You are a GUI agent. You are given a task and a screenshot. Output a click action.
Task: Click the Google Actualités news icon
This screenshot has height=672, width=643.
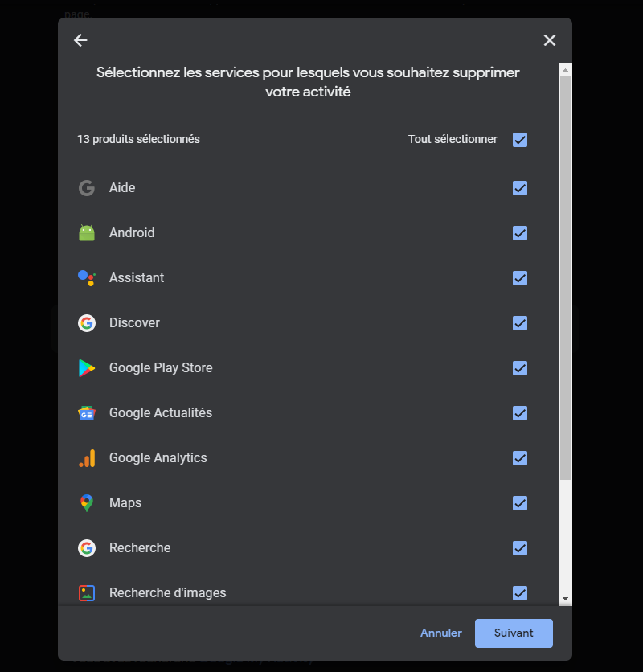click(87, 413)
